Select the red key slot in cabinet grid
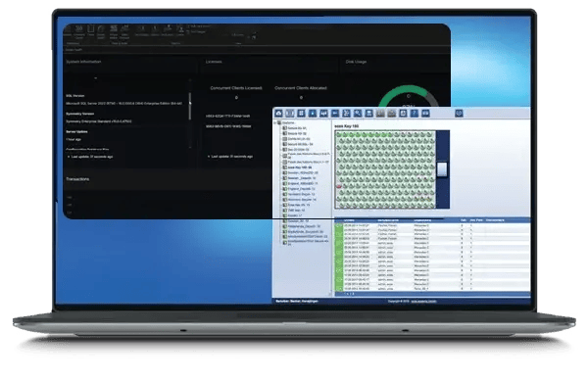The image size is (588, 381). pyautogui.click(x=339, y=186)
